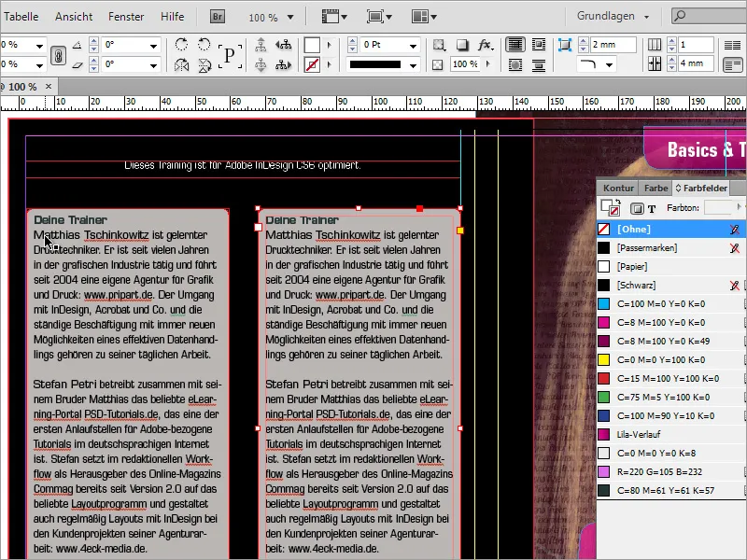Increase the column count stepper
Image resolution: width=747 pixels, height=560 pixels.
coord(671,41)
